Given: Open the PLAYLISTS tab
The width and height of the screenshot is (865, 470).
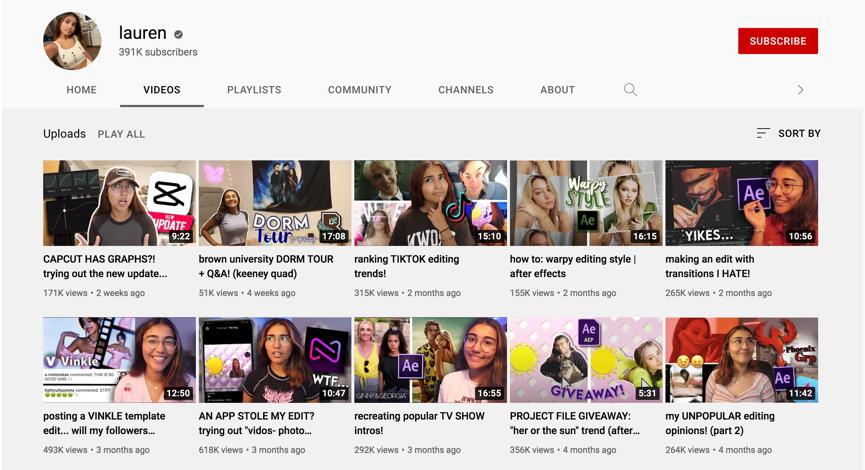Looking at the screenshot, I should [254, 89].
